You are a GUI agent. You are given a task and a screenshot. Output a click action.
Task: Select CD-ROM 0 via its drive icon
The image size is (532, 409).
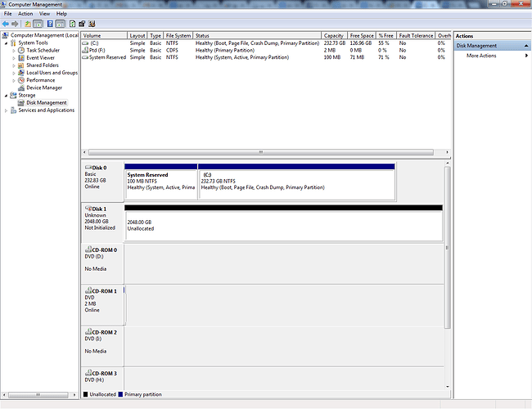88,249
